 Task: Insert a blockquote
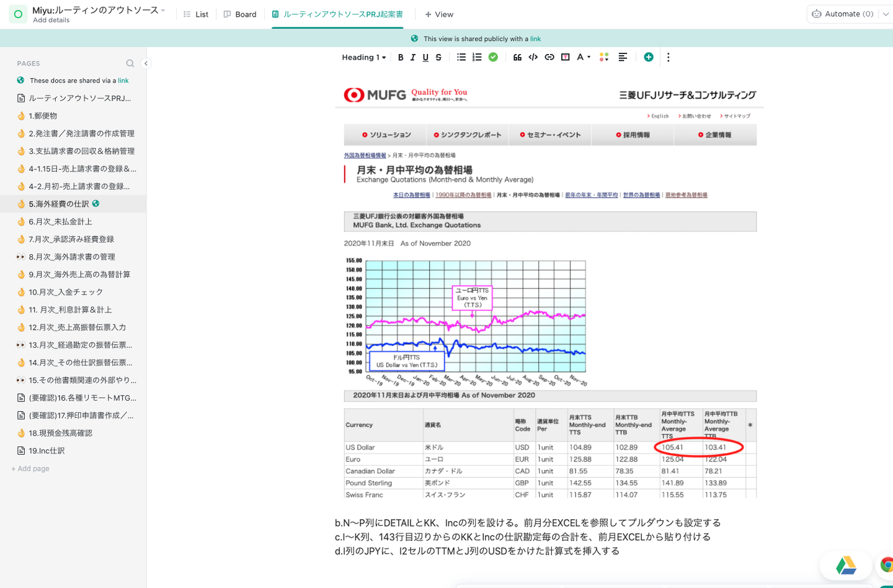(517, 58)
